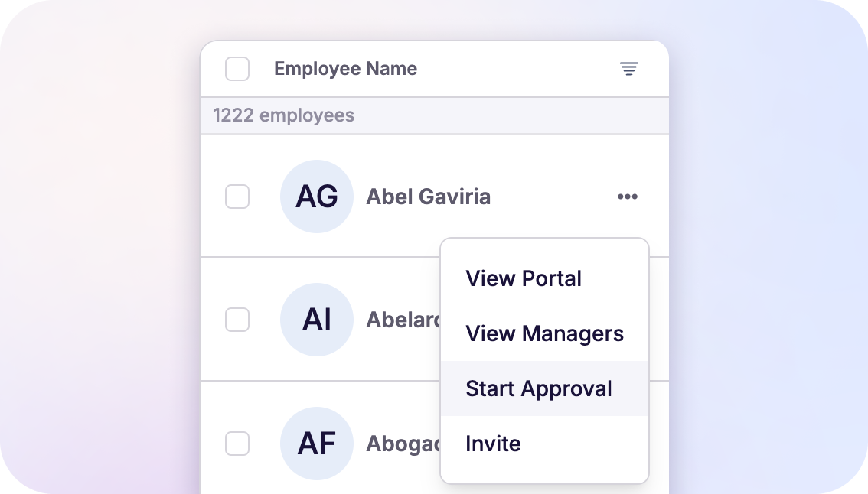868x494 pixels.
Task: Choose View Portal from the menu
Action: click(524, 278)
